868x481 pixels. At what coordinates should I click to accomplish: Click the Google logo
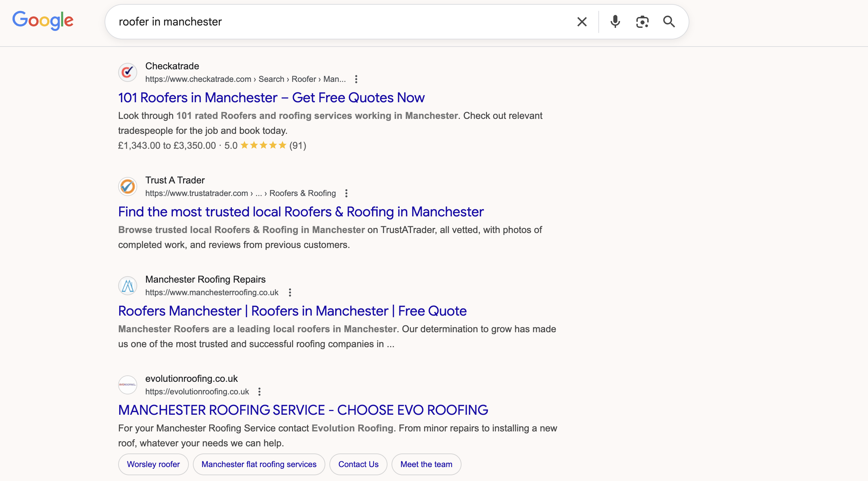(x=43, y=21)
